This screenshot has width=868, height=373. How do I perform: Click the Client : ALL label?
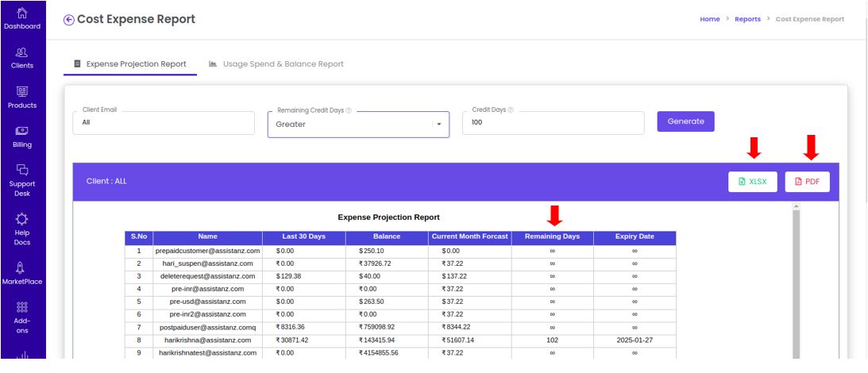106,181
